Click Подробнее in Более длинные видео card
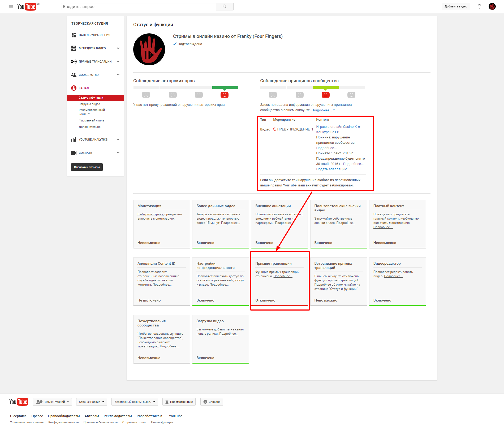 [230, 223]
